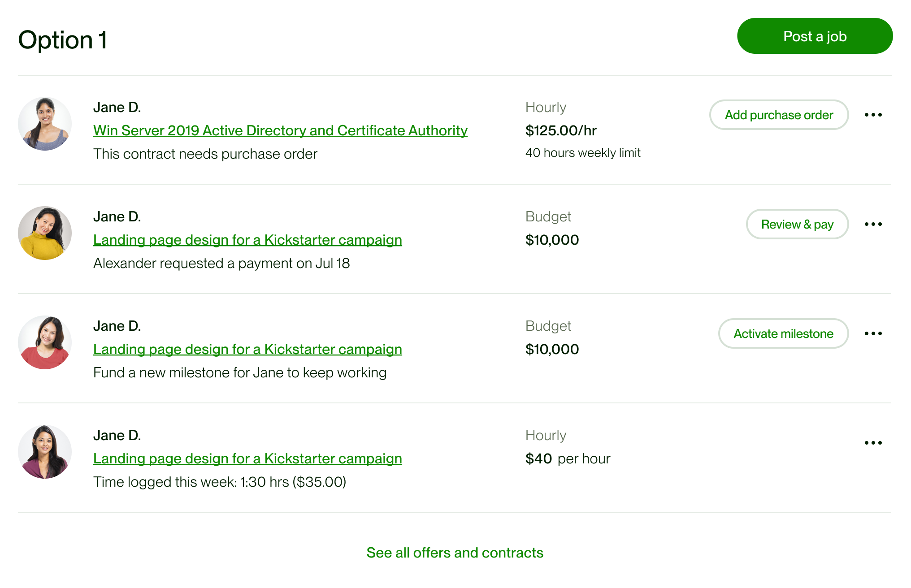Image resolution: width=911 pixels, height=588 pixels.
Task: Click 'Alexander requested a payment on Jul 18'
Action: [x=221, y=263]
